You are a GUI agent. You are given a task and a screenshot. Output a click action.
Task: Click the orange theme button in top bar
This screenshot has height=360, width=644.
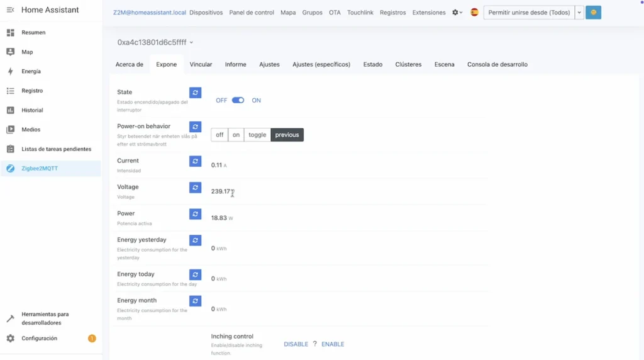pos(594,13)
